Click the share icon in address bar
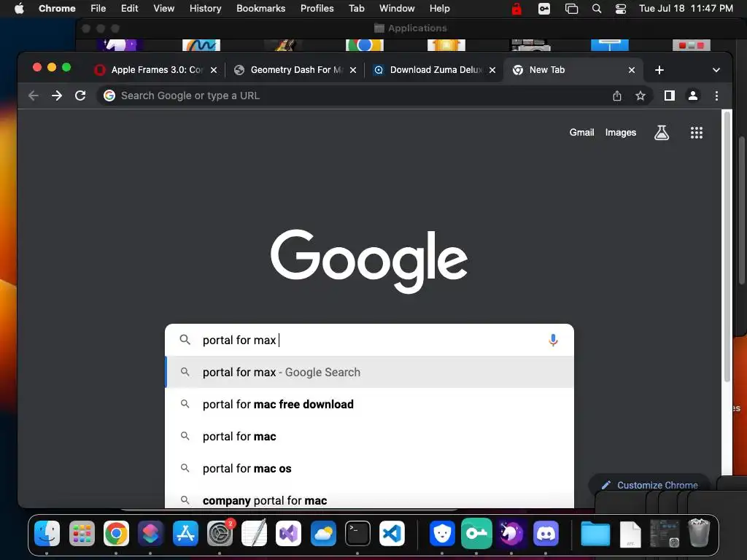 click(x=617, y=96)
